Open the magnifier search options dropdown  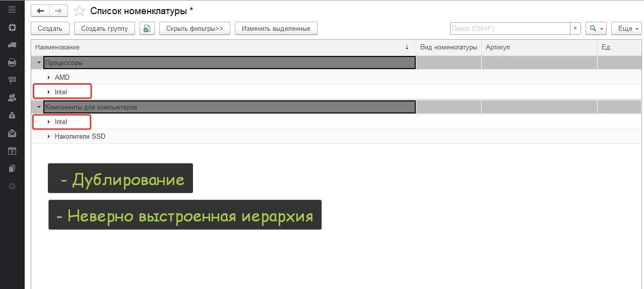(596, 29)
